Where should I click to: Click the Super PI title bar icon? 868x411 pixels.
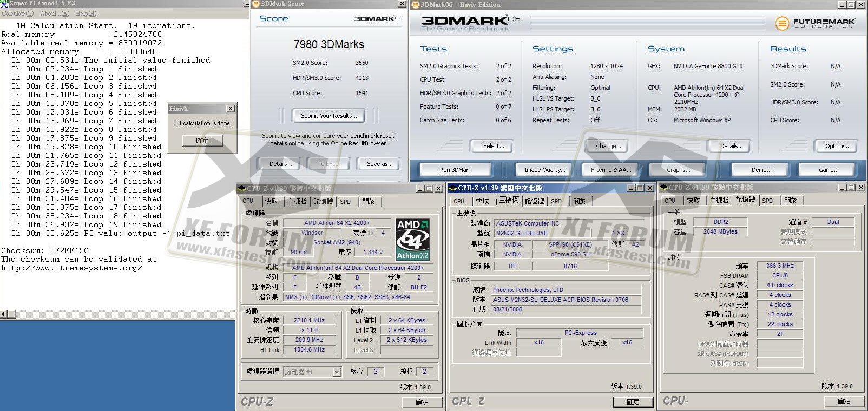coord(4,3)
